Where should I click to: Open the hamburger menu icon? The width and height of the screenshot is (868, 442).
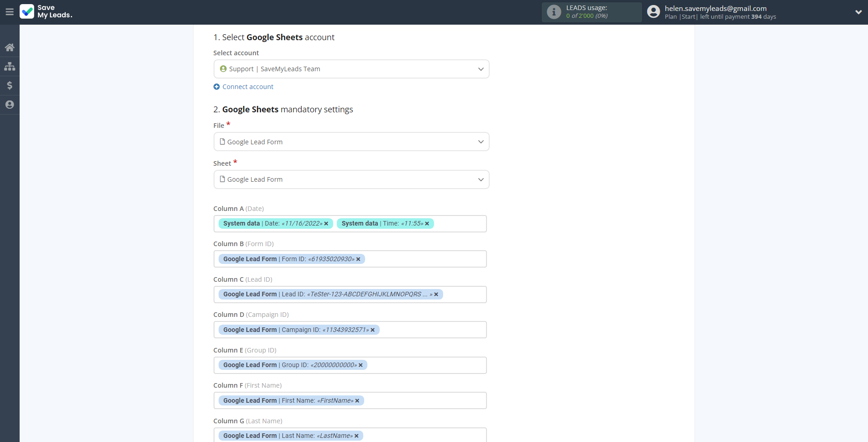[x=10, y=12]
